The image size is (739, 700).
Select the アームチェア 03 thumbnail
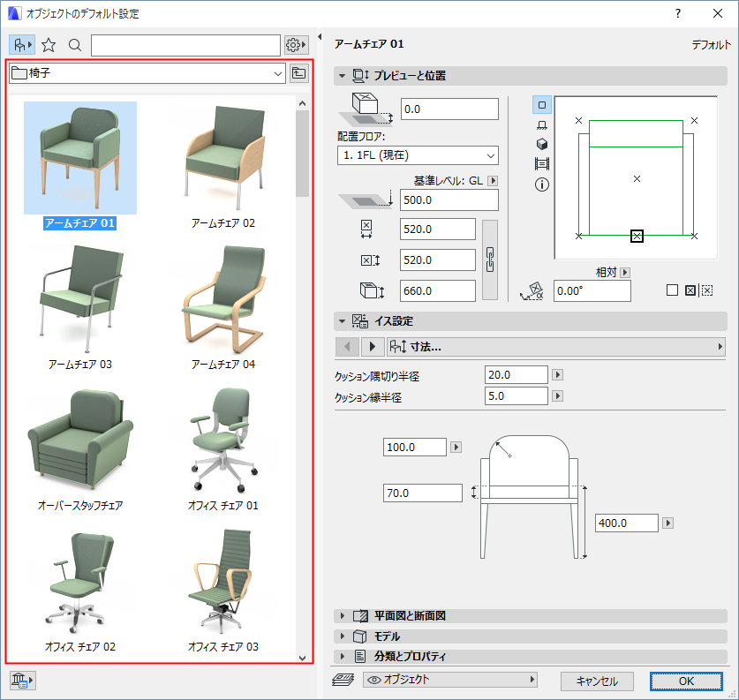click(80, 299)
